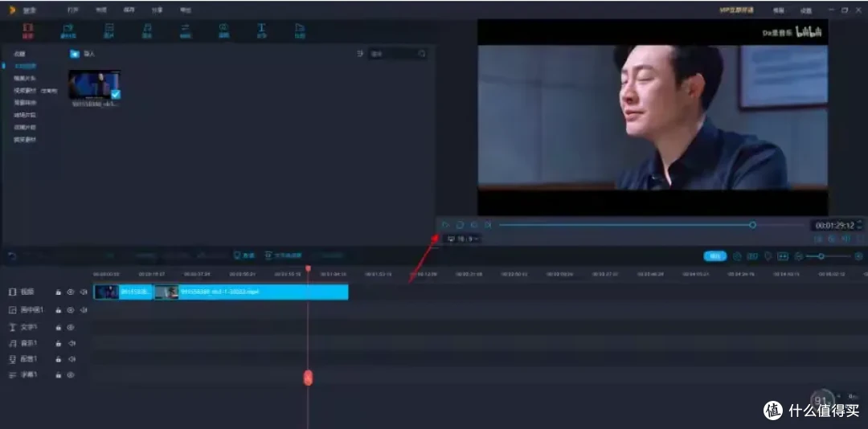Mute the picture-in-picture track
Image resolution: width=868 pixels, height=429 pixels.
[84, 310]
